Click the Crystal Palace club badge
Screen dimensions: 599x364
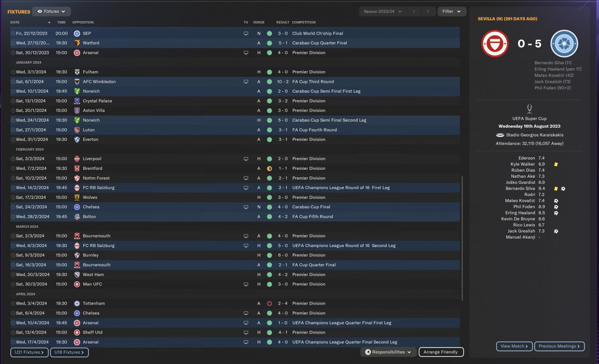(77, 101)
